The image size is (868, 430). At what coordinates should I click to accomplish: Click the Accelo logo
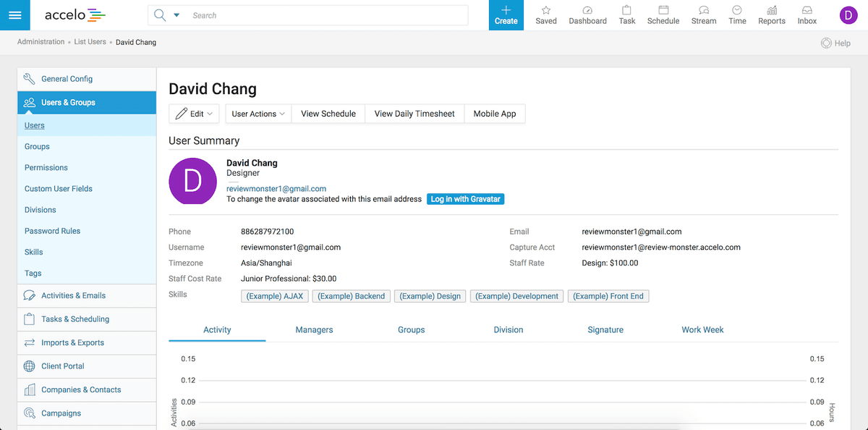[x=75, y=14]
